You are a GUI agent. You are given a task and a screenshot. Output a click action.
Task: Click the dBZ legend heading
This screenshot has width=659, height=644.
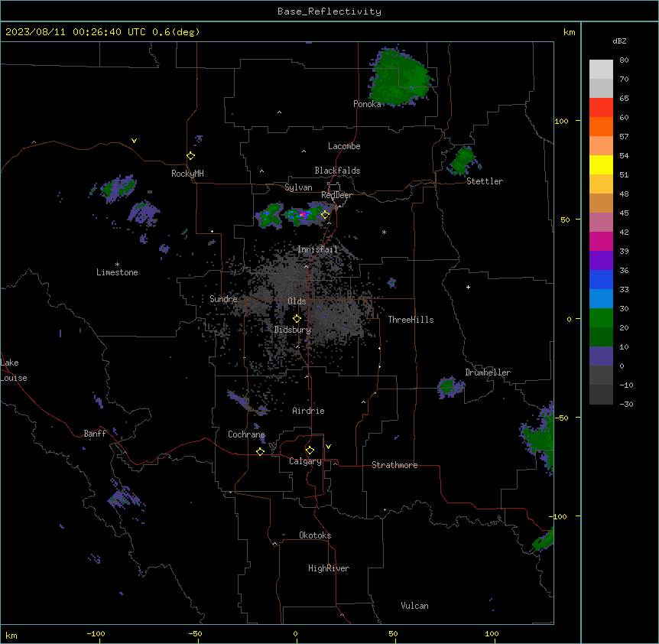pyautogui.click(x=619, y=41)
